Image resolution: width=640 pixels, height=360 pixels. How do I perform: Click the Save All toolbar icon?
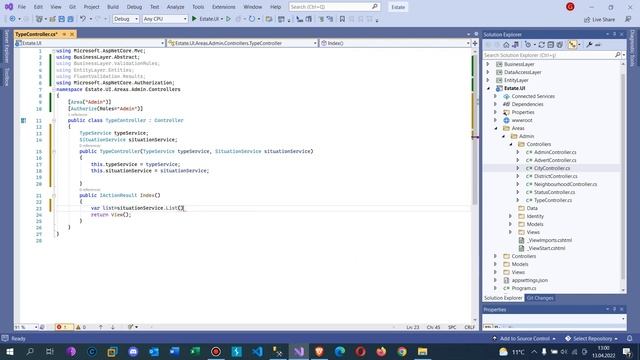click(71, 19)
